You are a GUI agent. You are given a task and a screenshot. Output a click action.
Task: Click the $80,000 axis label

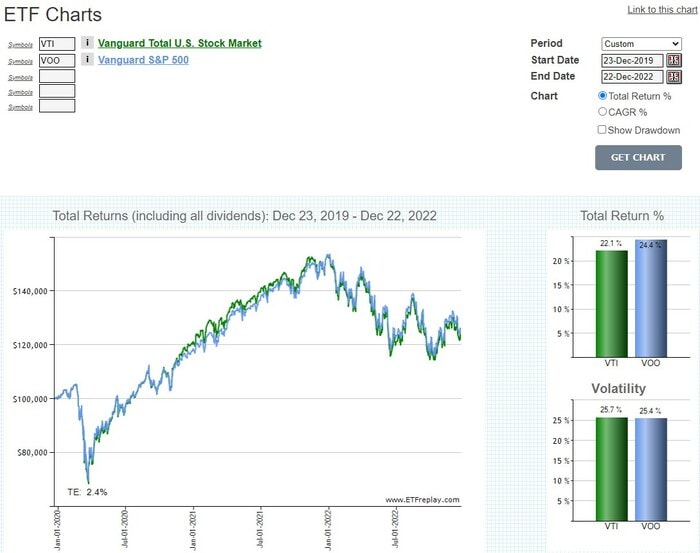point(32,453)
